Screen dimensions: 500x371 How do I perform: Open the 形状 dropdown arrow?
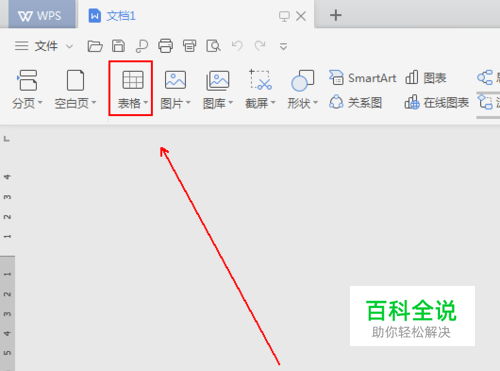coord(315,102)
